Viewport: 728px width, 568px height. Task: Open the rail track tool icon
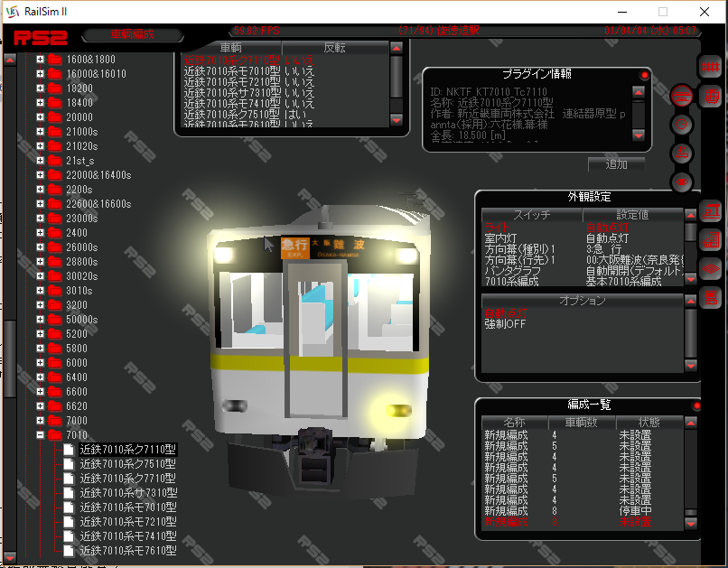[x=710, y=68]
